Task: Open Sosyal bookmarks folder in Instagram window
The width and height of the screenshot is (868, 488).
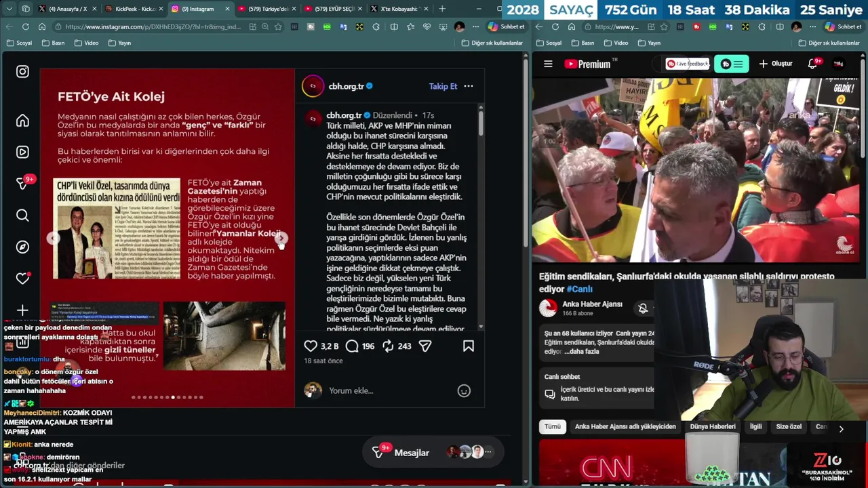Action: coord(19,43)
